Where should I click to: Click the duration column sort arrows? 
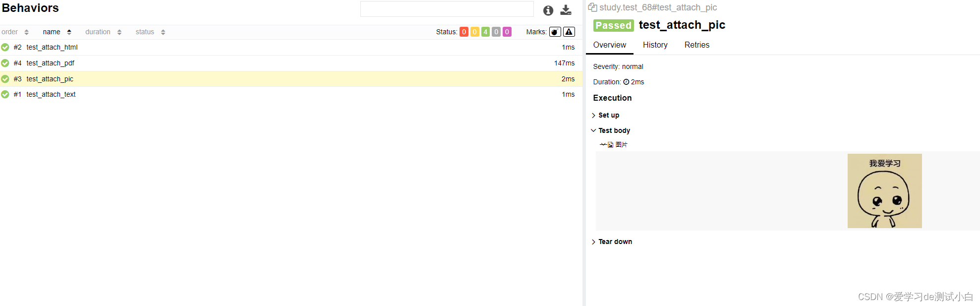pos(119,32)
